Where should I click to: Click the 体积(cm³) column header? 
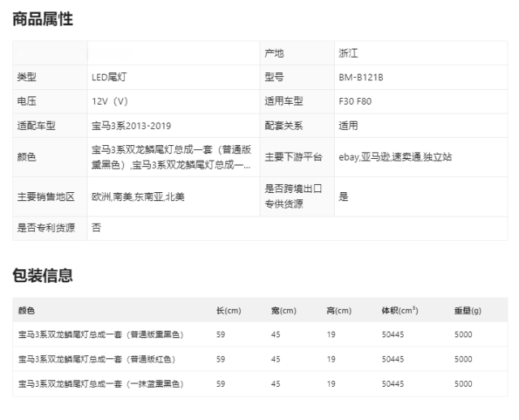pyautogui.click(x=399, y=311)
